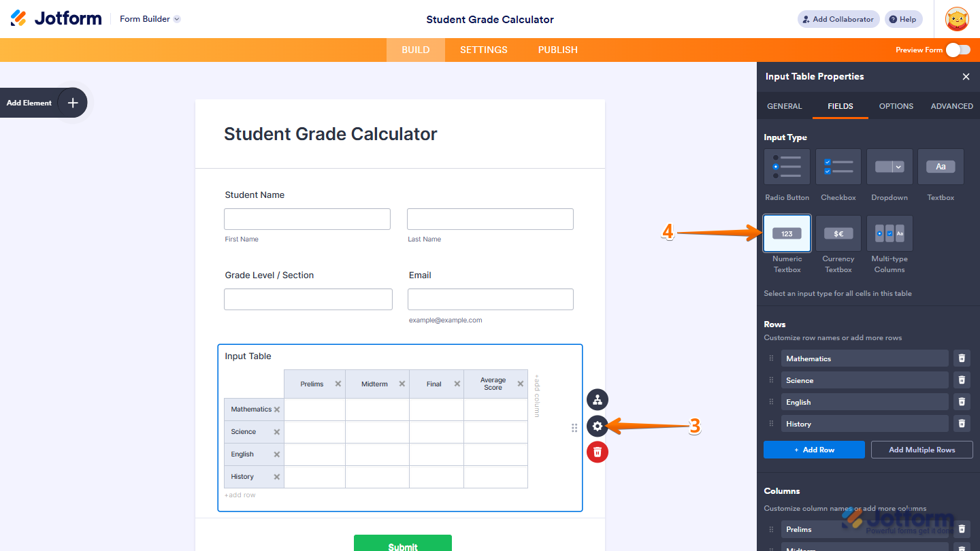Select the Numeric Textbox input type
The width and height of the screenshot is (980, 551).
pyautogui.click(x=787, y=233)
